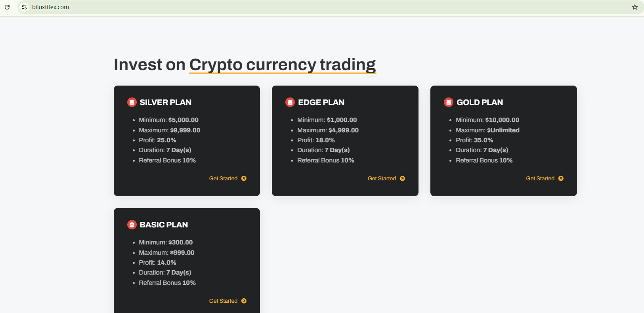Click the BASIC PLAN heading text

point(164,225)
